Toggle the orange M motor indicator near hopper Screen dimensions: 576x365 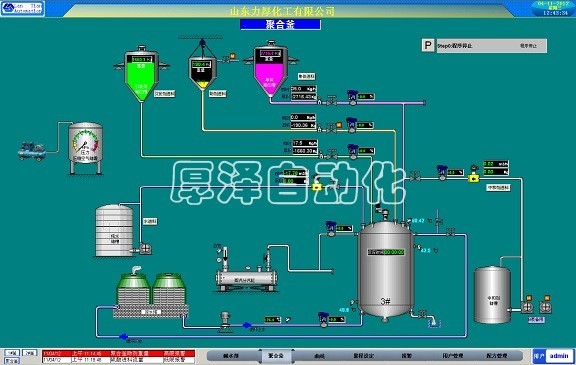coord(232,56)
